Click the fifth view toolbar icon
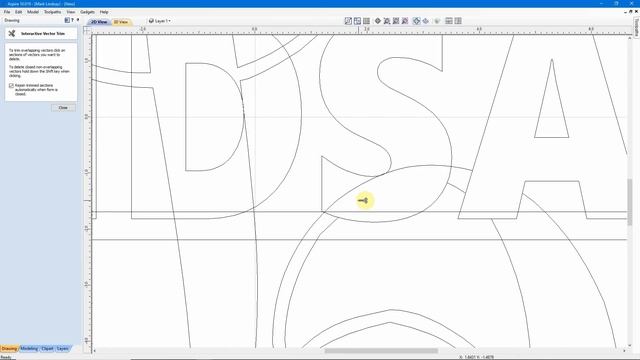Screen dimensions: 640x360 [x=387, y=21]
